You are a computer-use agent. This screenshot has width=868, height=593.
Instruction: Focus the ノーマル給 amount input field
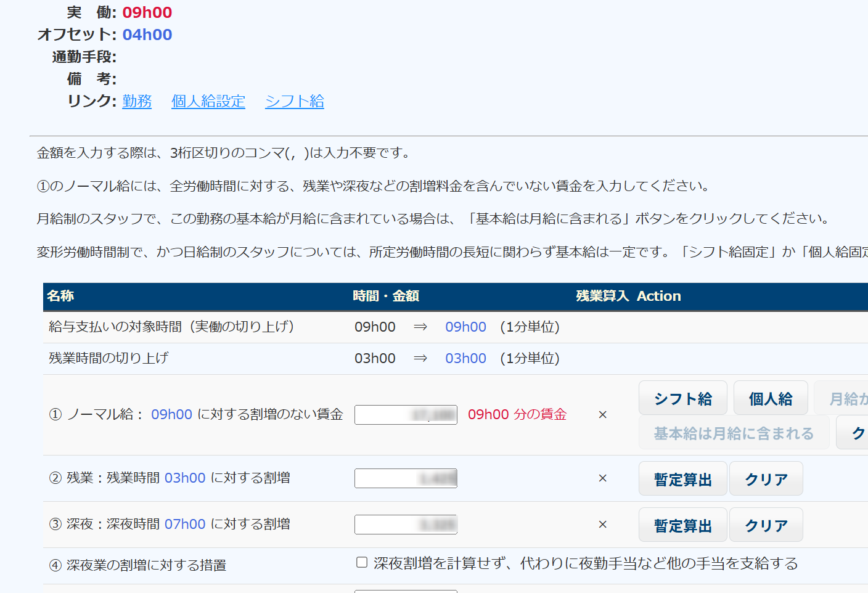(406, 415)
